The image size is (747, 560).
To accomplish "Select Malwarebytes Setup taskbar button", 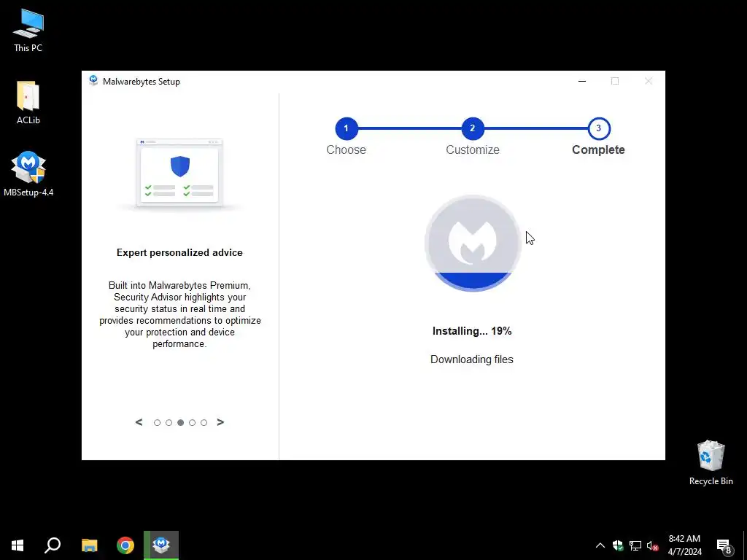I will pos(161,545).
